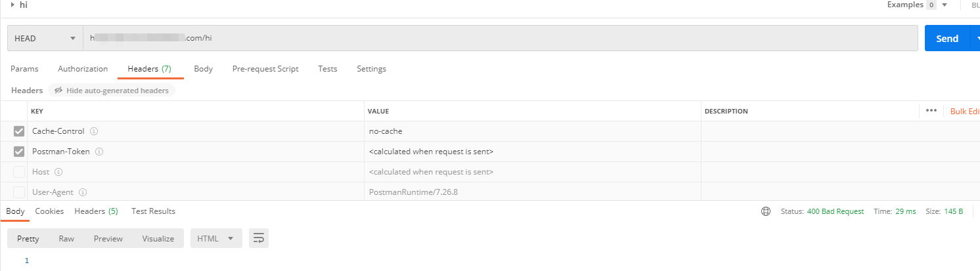This screenshot has width=980, height=271.
Task: Uncheck the Postman-Token header checkbox
Action: click(19, 152)
